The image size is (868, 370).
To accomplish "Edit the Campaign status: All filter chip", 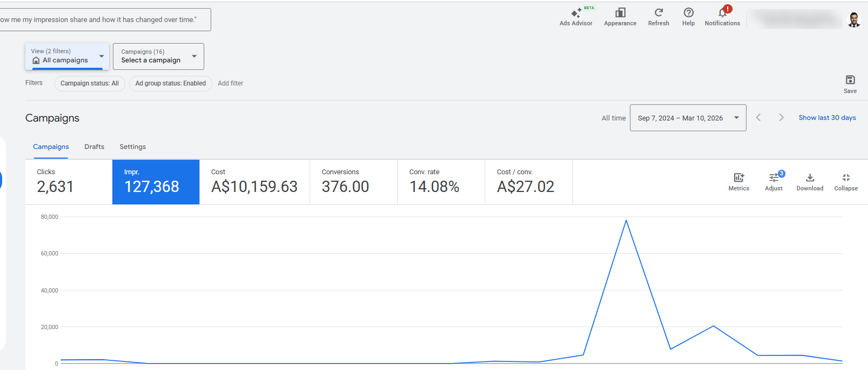I will [90, 83].
